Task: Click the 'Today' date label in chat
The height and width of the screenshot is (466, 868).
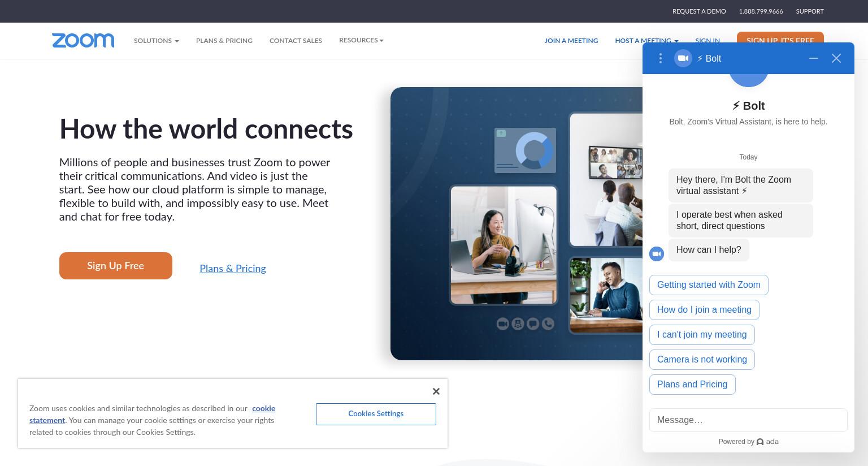Action: 748,157
